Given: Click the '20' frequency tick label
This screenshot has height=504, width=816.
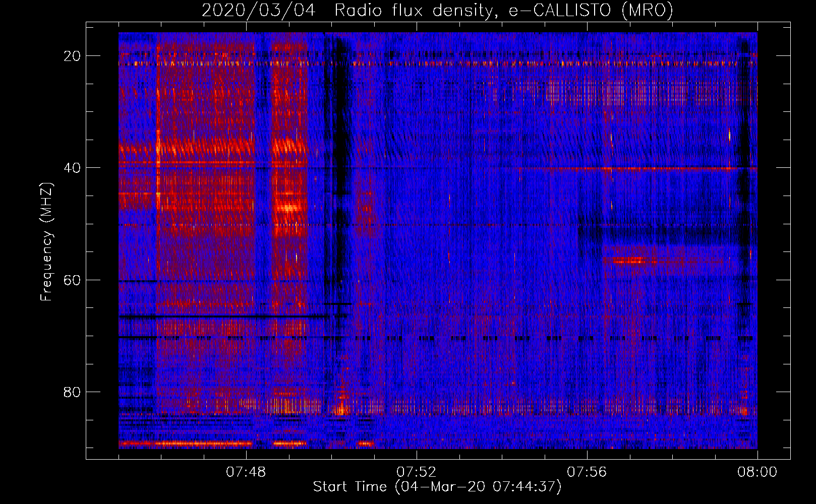Looking at the screenshot, I should 72,56.
